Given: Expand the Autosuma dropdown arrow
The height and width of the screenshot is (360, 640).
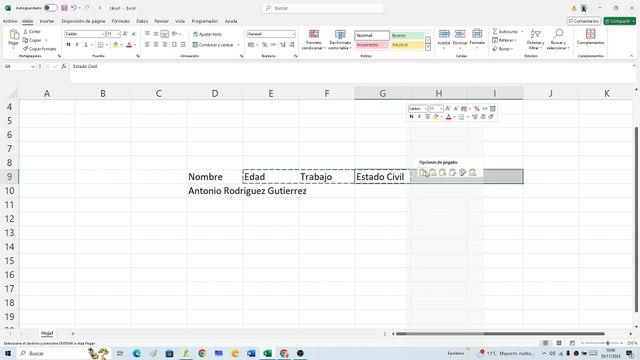Looking at the screenshot, I should (522, 31).
